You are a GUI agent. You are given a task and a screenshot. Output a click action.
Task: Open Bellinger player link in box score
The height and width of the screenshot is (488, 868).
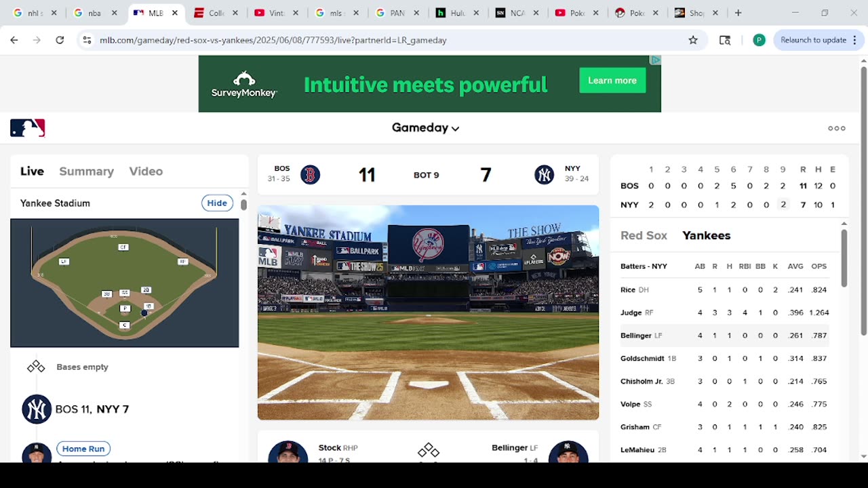click(635, 335)
